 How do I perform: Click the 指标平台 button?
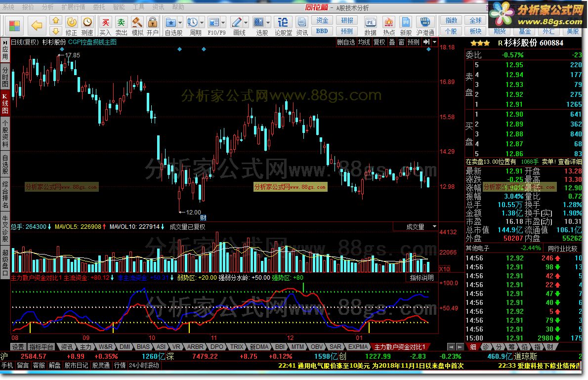[41, 347]
